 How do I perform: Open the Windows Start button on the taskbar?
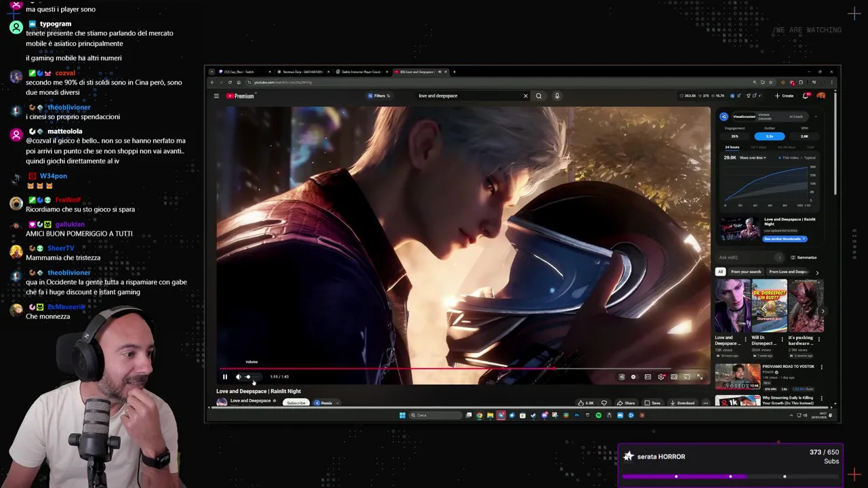point(402,415)
